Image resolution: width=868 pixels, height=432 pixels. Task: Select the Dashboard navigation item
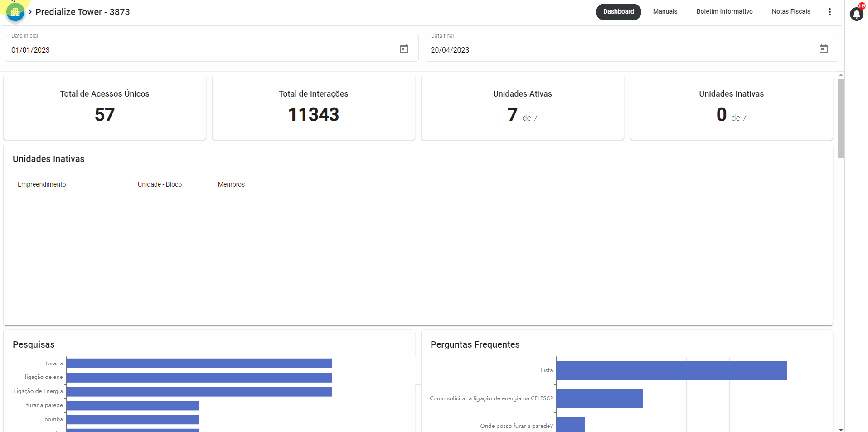click(x=618, y=11)
